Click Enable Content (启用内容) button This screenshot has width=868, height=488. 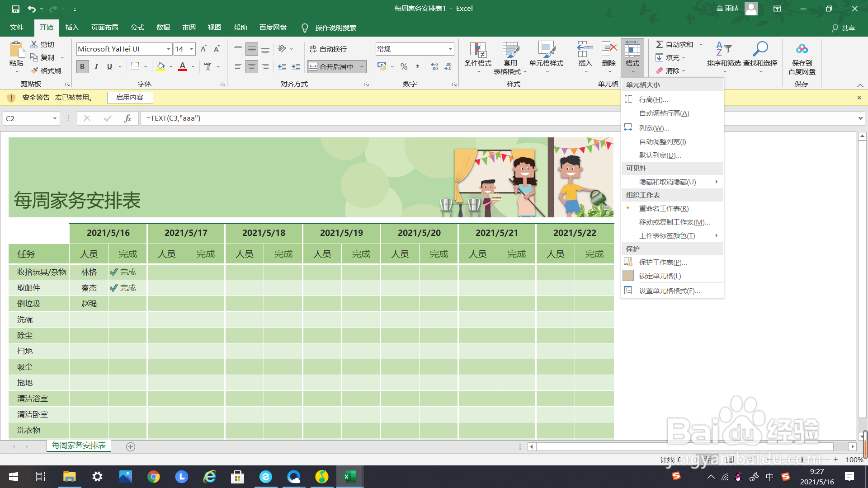(130, 98)
